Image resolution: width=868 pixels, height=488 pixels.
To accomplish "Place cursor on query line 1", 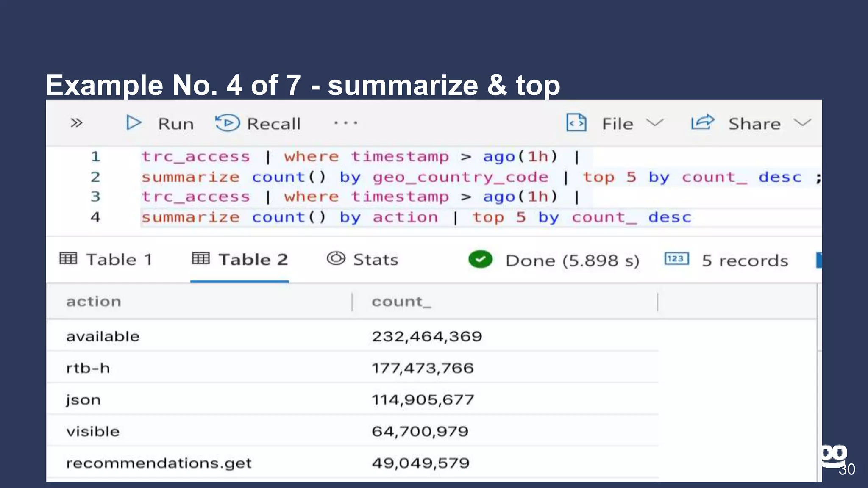I will pyautogui.click(x=360, y=157).
